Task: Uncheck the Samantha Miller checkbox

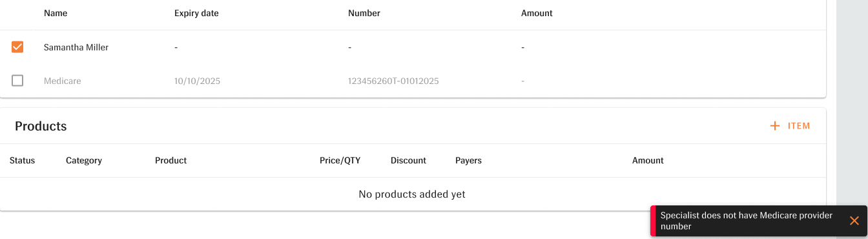Action: click(x=17, y=47)
